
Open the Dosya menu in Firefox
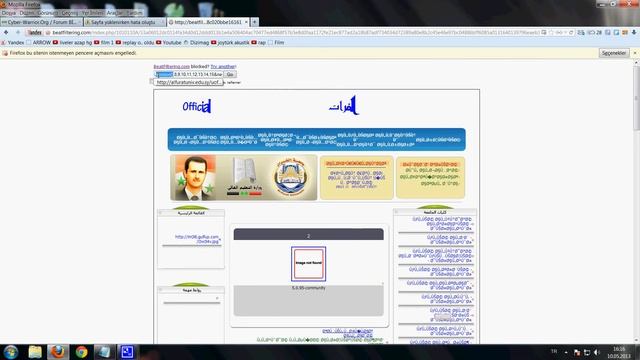8,13
